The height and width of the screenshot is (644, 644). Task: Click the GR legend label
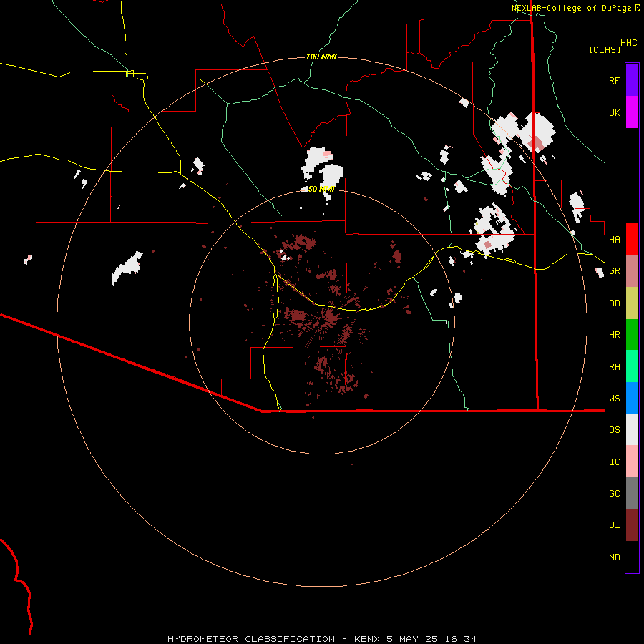tap(615, 271)
